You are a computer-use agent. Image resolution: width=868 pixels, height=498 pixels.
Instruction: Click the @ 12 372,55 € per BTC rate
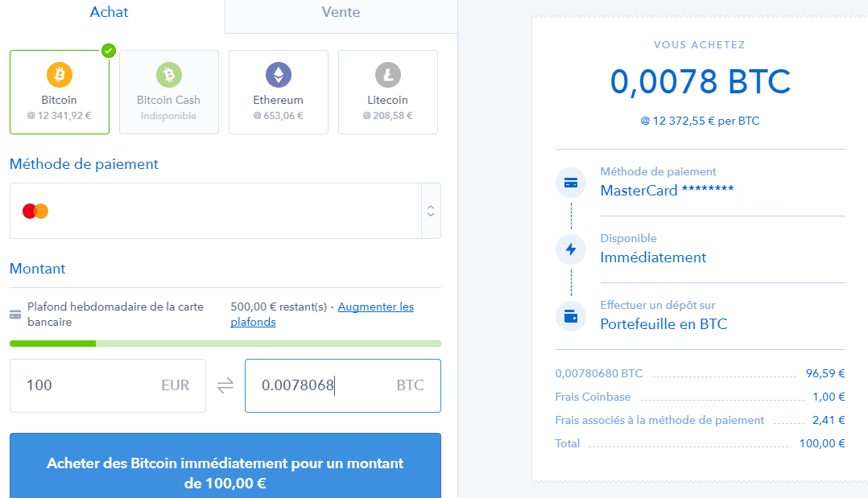click(x=701, y=121)
